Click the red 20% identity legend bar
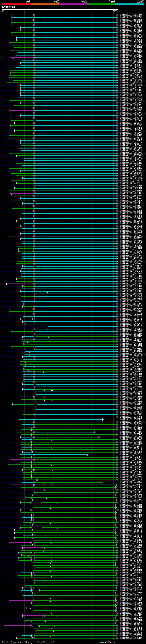The width and height of the screenshot is (146, 644). (x=16, y=4)
